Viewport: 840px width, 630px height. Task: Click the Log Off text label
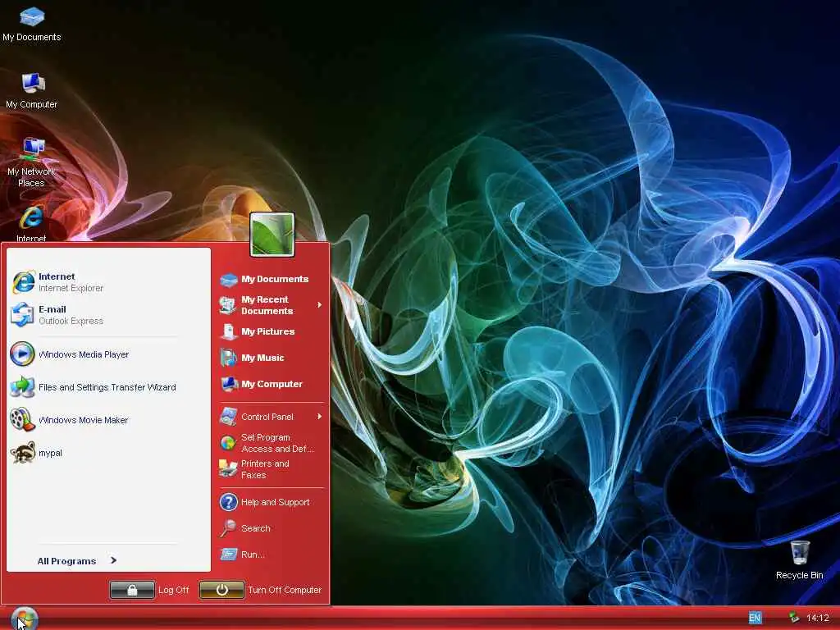(174, 590)
